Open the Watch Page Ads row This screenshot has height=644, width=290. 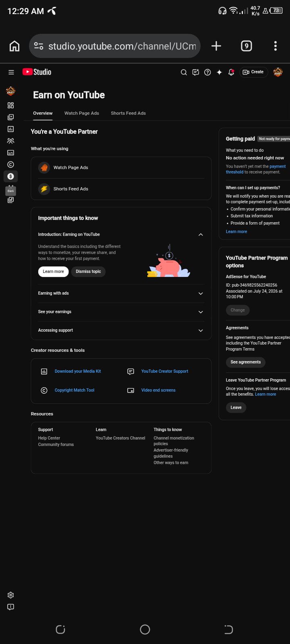point(121,167)
